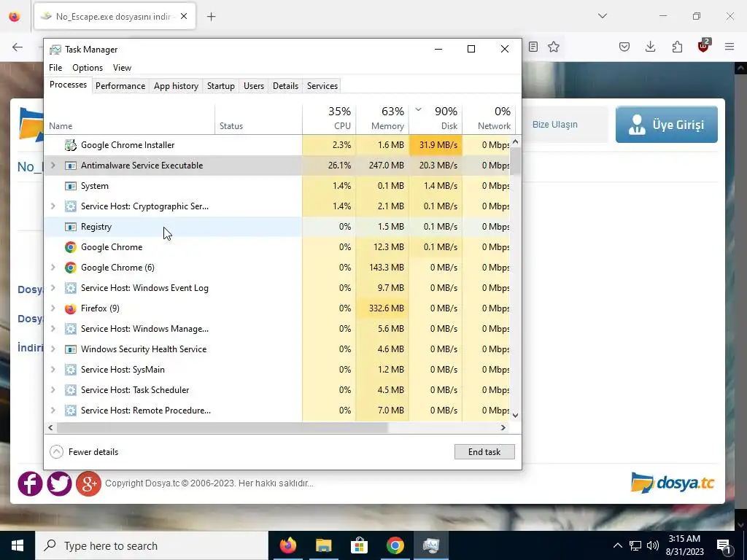This screenshot has width=747, height=560.
Task: Click the Üye Girişi button on webpage
Action: click(667, 124)
